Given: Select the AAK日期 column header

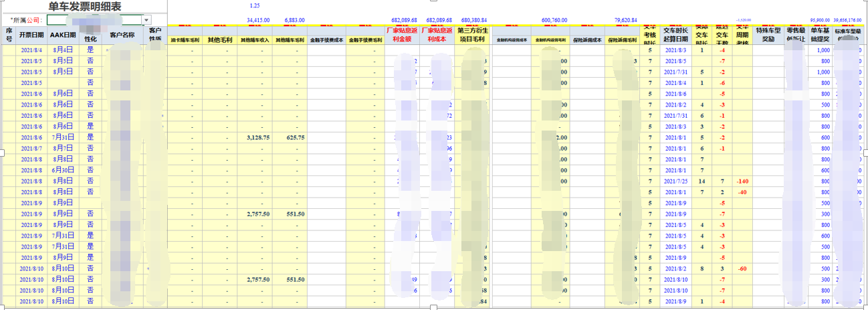Looking at the screenshot, I should pyautogui.click(x=64, y=35).
